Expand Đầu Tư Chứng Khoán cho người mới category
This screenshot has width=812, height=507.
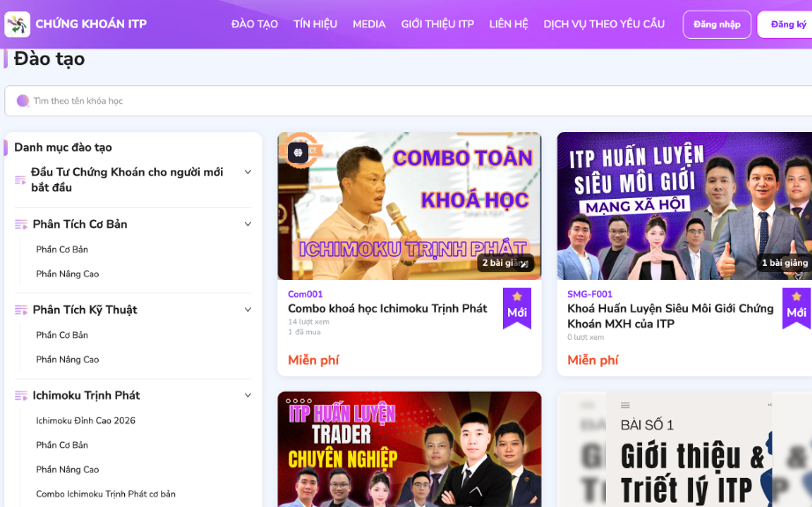pyautogui.click(x=248, y=173)
